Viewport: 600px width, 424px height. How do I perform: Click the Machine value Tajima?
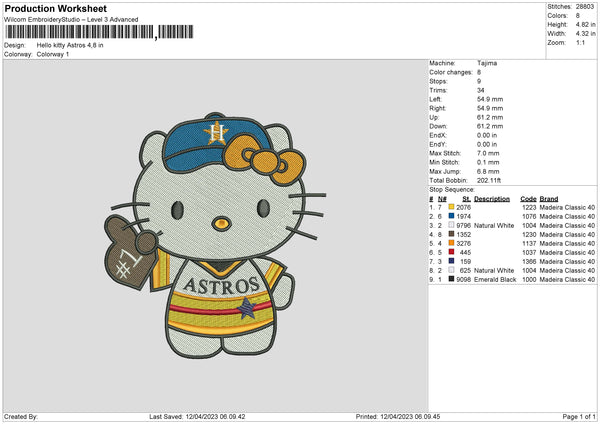[487, 63]
